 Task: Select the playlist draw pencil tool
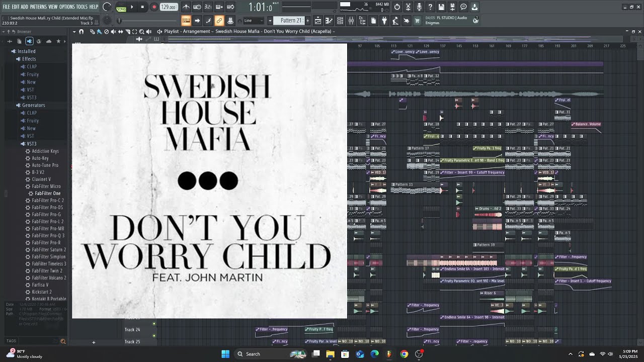click(x=92, y=32)
